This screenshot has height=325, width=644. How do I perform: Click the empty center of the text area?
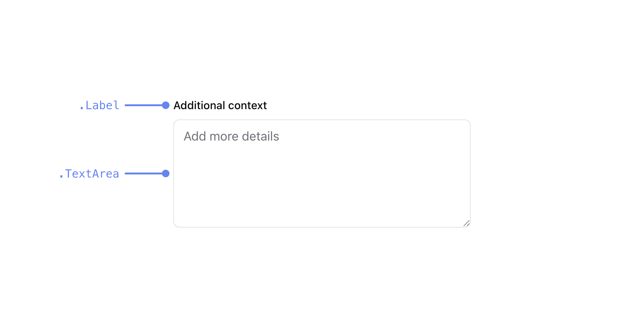coord(322,182)
